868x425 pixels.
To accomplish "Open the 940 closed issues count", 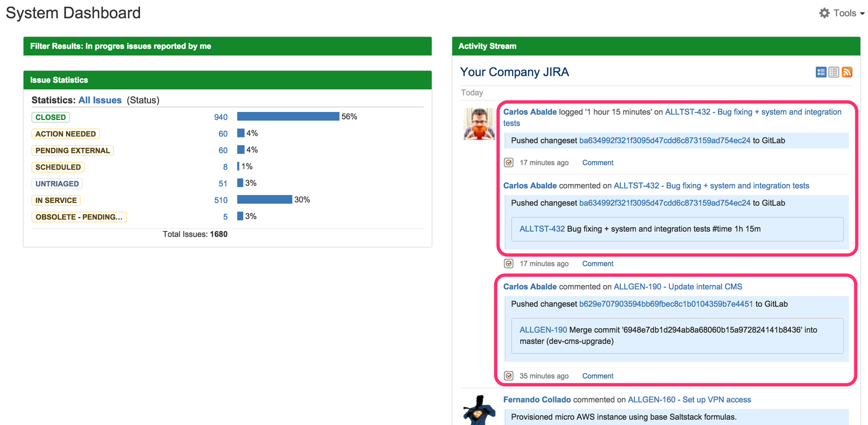I will [x=221, y=117].
